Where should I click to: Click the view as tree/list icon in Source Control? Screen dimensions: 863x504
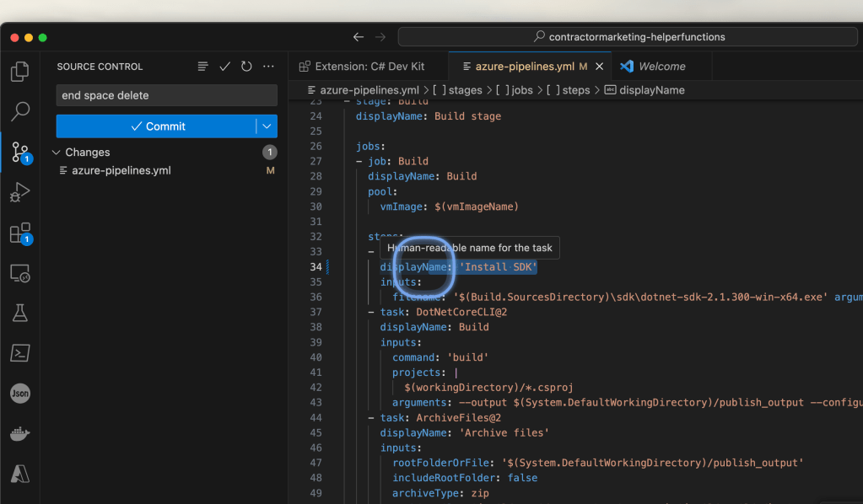pyautogui.click(x=202, y=67)
